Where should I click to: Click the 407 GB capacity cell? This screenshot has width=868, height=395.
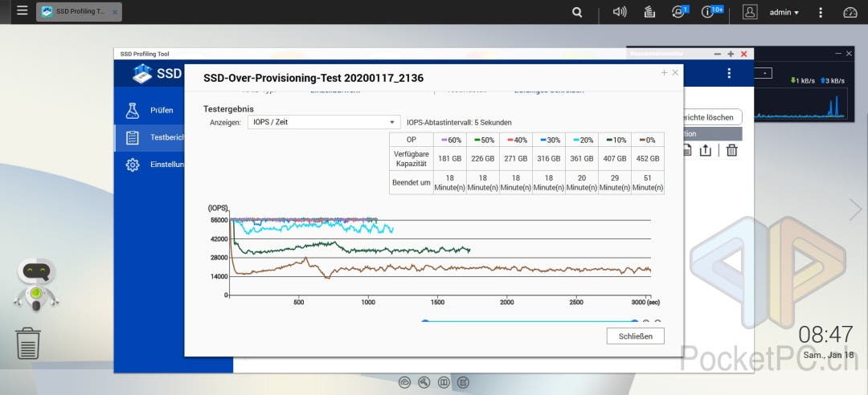[615, 158]
